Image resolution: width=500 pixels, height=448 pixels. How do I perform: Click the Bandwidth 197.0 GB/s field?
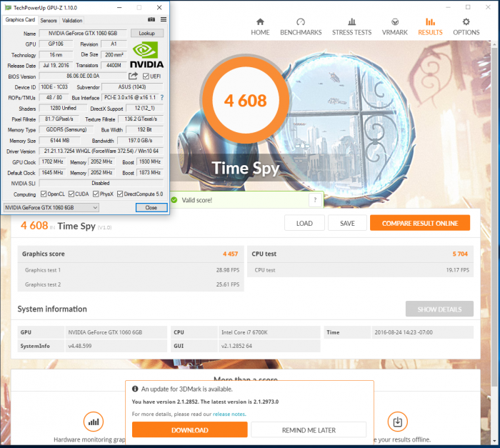[140, 140]
